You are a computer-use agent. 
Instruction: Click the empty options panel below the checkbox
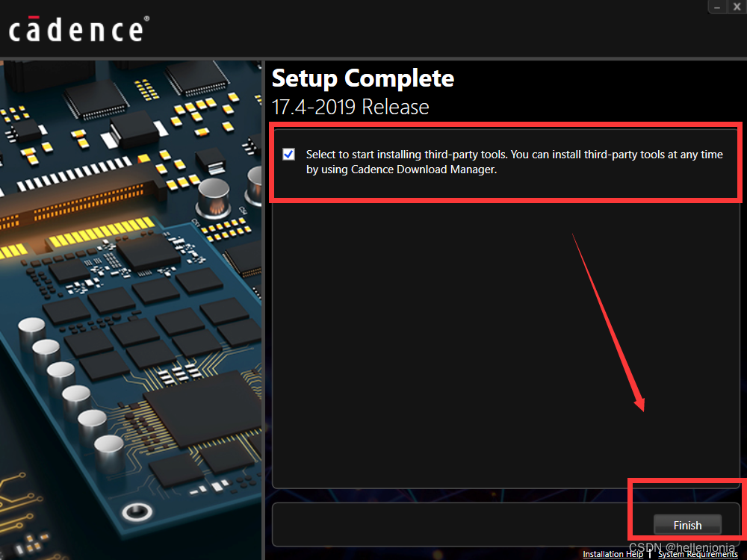[506, 343]
